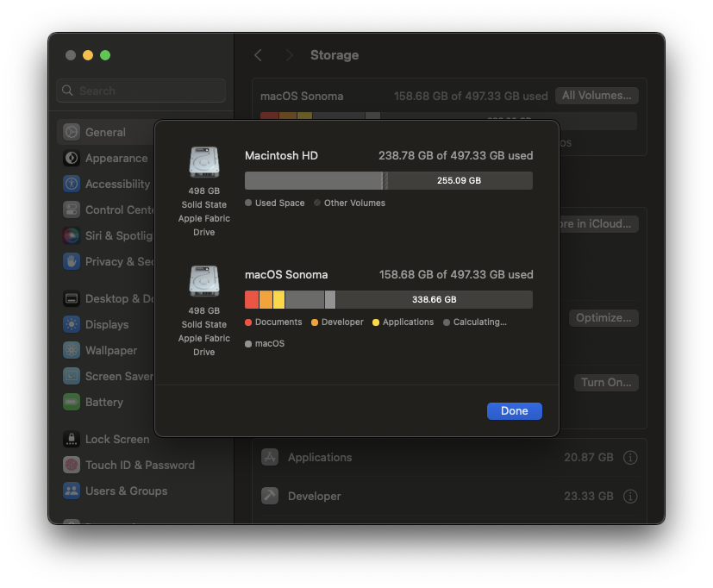Open Battery settings
This screenshot has height=588, width=713.
[103, 403]
